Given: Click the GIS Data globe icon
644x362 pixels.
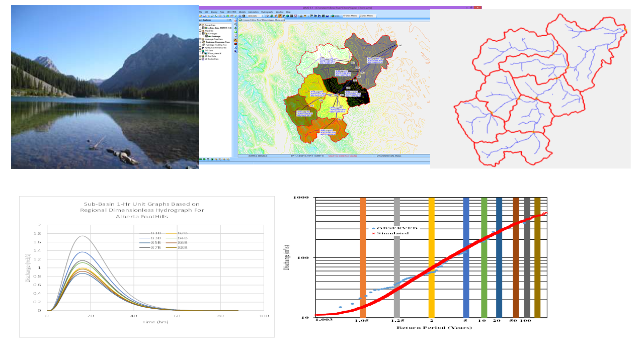Looking at the screenshot, I should click(x=202, y=50).
